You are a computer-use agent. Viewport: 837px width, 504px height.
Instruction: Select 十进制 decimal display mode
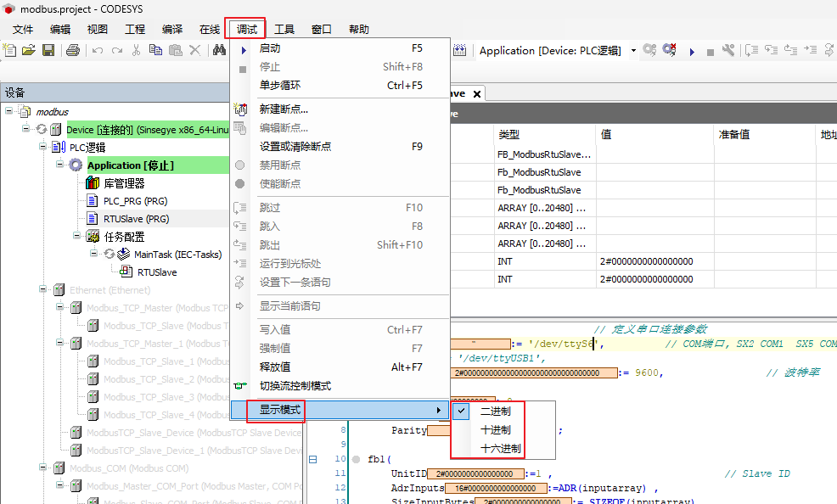click(496, 429)
